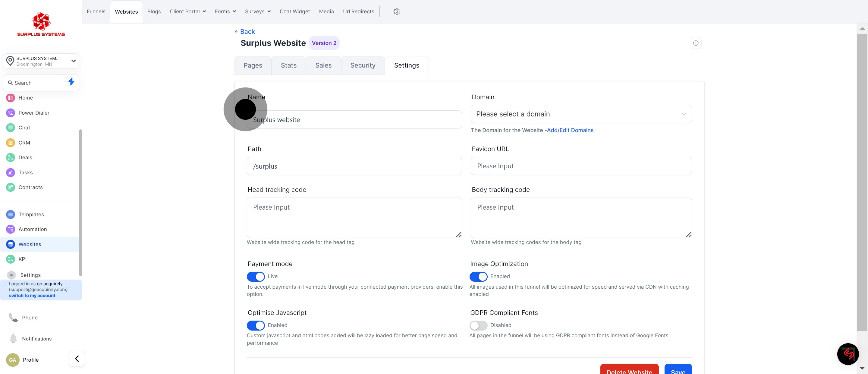Enable GDPR Compliant Fonts toggle
The height and width of the screenshot is (374, 868).
[478, 325]
